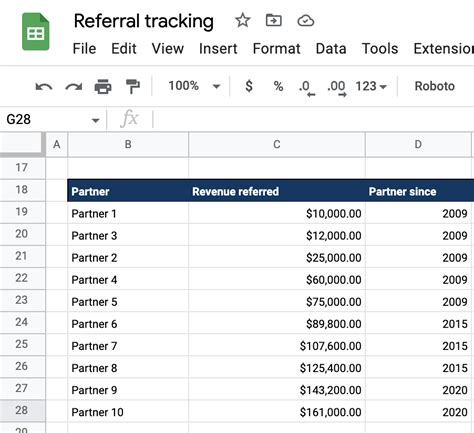Open the Tools menu
474x433 pixels.
click(380, 49)
